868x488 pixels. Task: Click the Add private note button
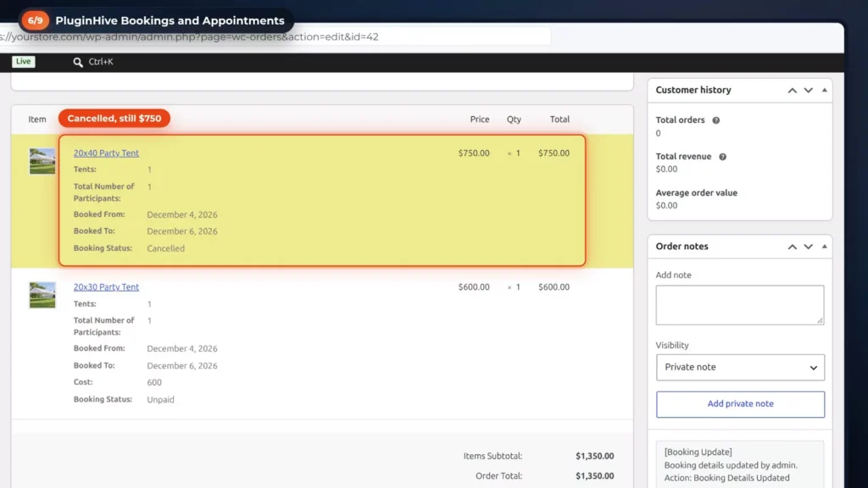(x=740, y=404)
